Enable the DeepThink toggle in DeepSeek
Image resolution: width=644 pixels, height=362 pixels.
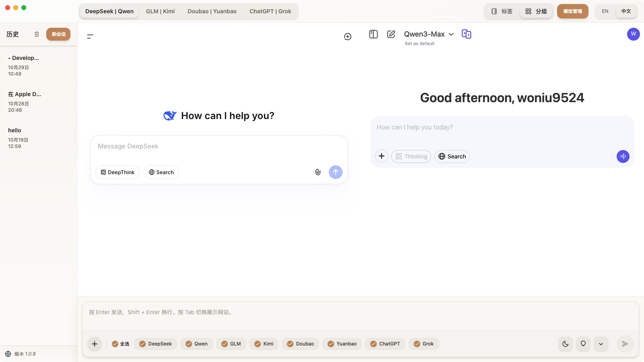(x=118, y=172)
